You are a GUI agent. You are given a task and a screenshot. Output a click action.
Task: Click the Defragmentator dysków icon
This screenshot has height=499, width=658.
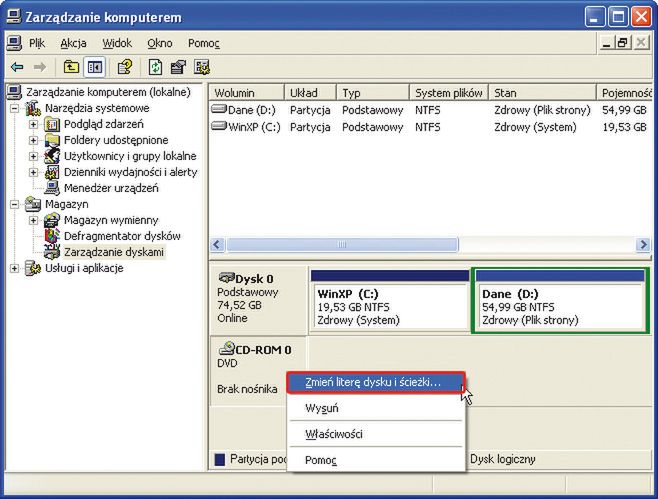point(52,236)
